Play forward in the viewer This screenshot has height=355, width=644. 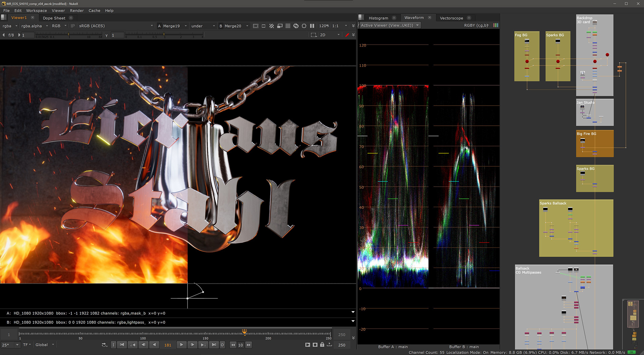pos(181,345)
